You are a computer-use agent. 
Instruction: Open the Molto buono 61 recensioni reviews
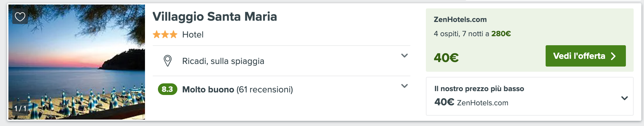[x=238, y=89]
